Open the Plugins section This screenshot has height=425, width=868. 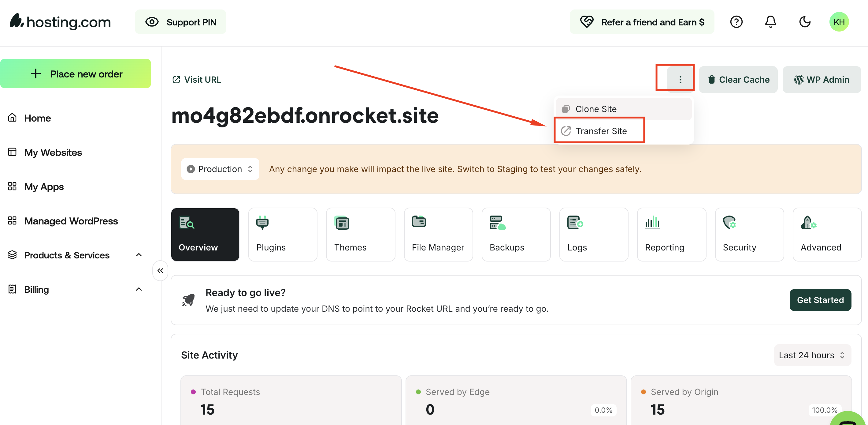[x=283, y=235]
